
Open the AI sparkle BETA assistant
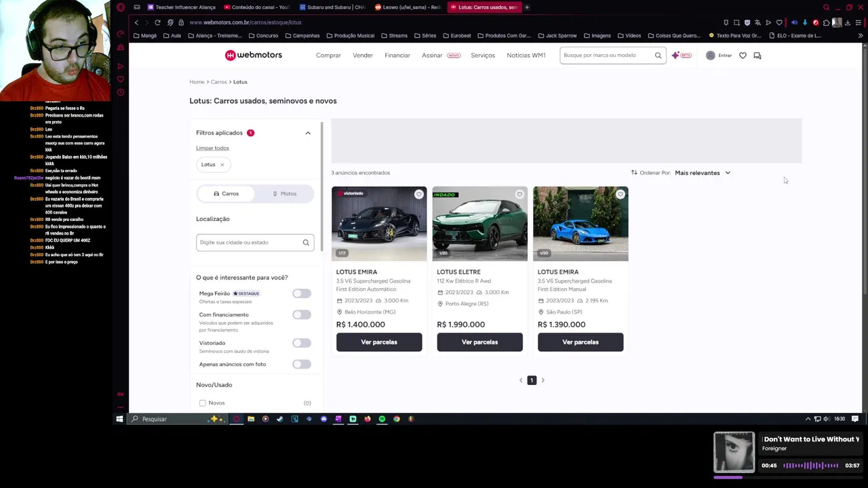(681, 56)
